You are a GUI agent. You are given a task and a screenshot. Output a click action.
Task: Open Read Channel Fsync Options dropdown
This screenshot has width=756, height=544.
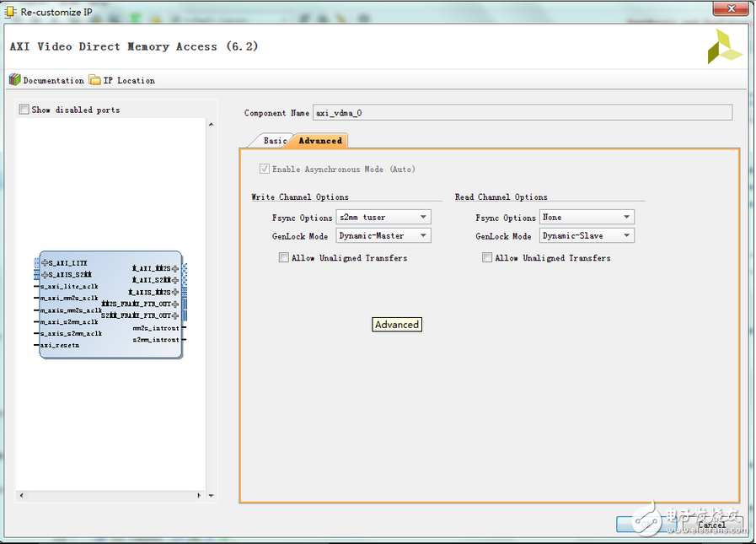point(587,218)
